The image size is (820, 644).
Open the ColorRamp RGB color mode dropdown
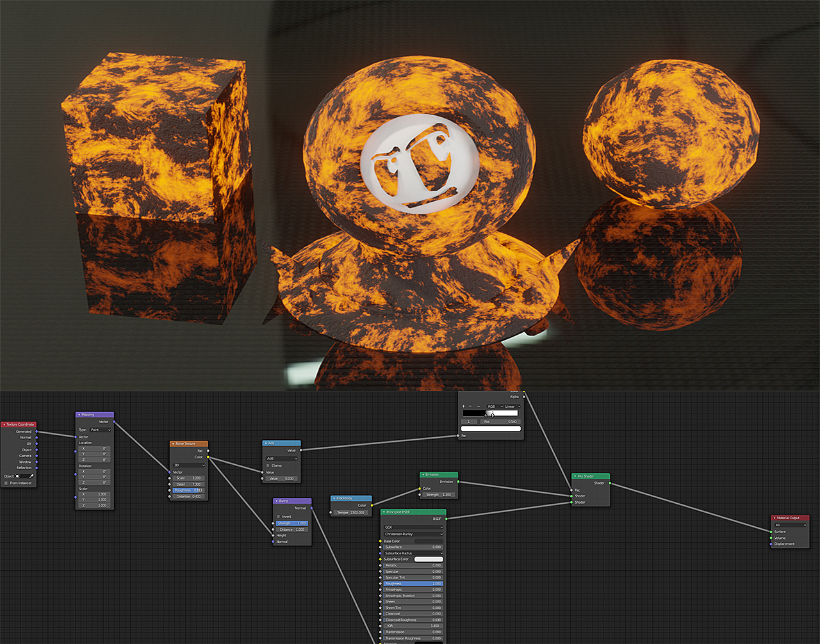click(494, 407)
